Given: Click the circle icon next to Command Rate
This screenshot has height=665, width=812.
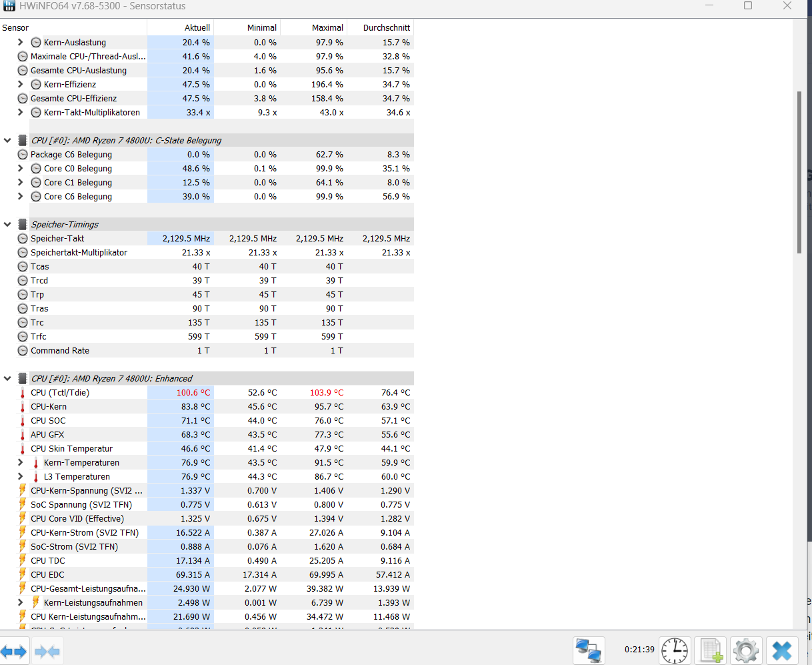Looking at the screenshot, I should 22,350.
